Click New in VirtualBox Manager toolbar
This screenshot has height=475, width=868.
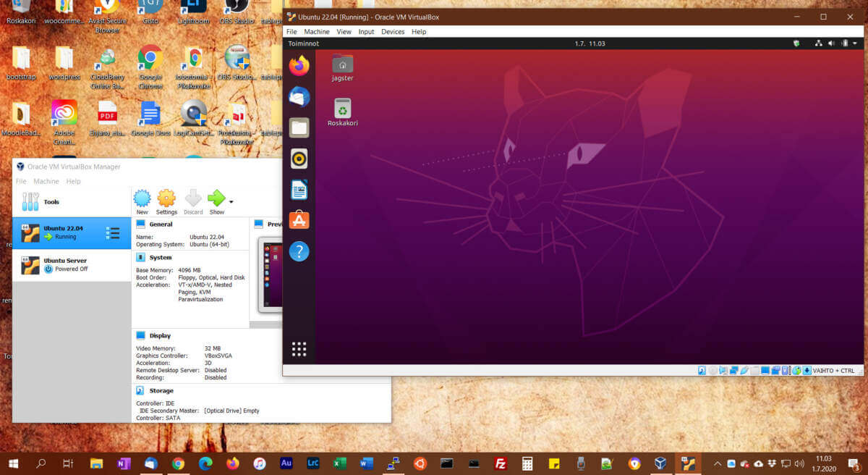click(142, 202)
